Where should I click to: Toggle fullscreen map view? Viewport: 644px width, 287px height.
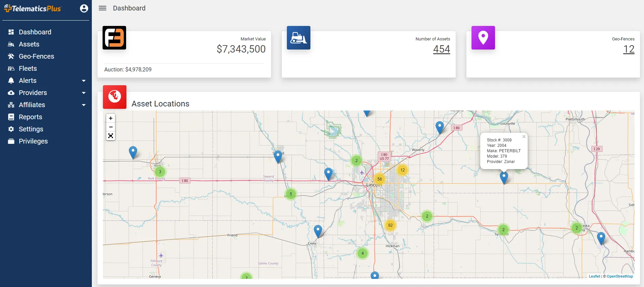111,136
